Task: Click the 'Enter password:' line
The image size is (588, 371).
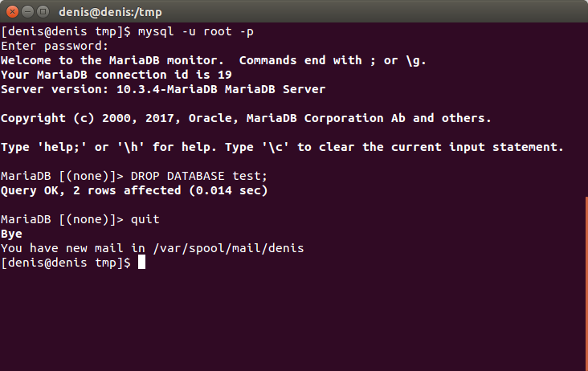Action: point(55,46)
